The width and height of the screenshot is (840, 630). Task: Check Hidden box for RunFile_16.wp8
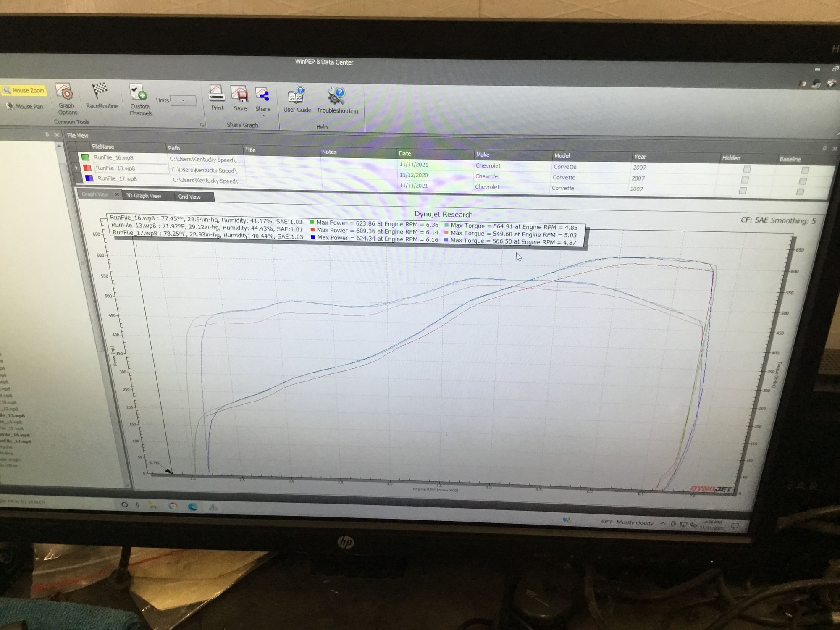tap(747, 169)
